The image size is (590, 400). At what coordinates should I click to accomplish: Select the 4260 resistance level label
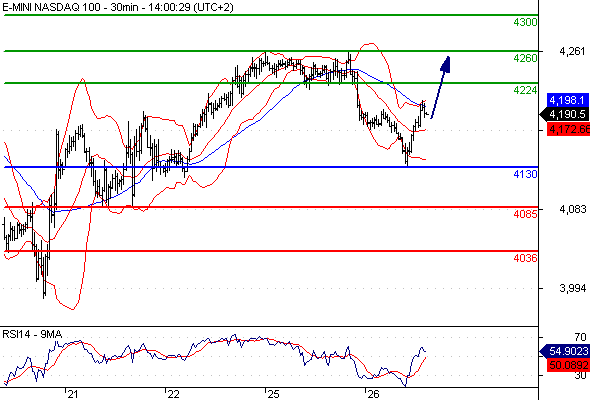pyautogui.click(x=525, y=58)
